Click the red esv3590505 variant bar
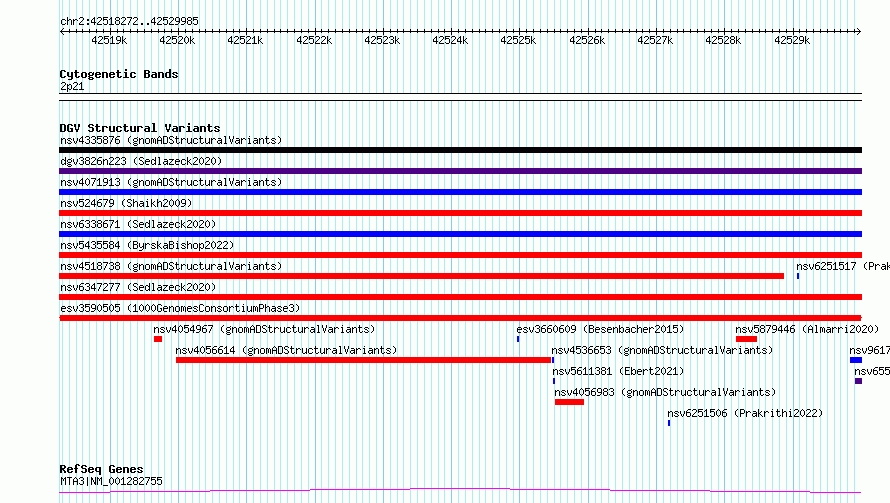Image resolution: width=890 pixels, height=503 pixels. [x=460, y=318]
